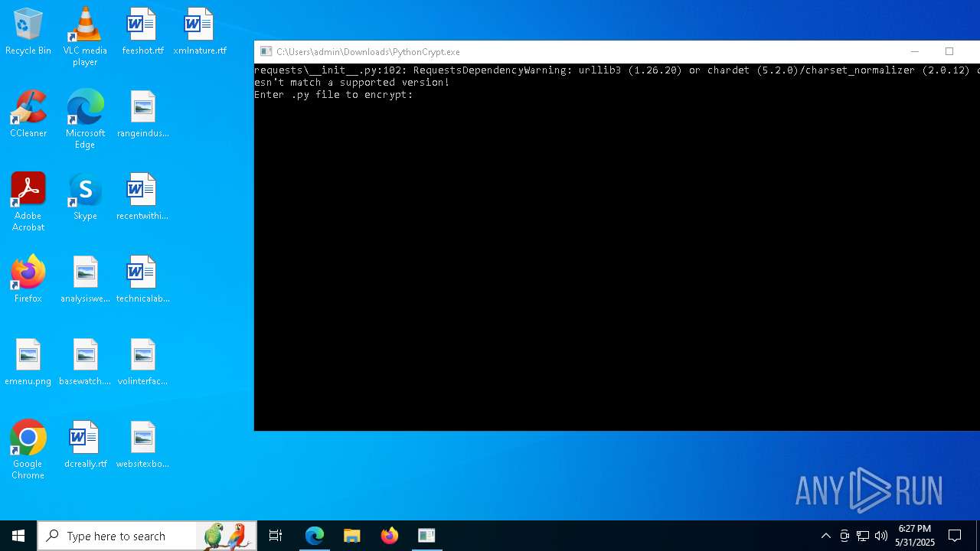Image resolution: width=980 pixels, height=551 pixels.
Task: Select the Google Chrome desktop shortcut
Action: click(x=28, y=450)
